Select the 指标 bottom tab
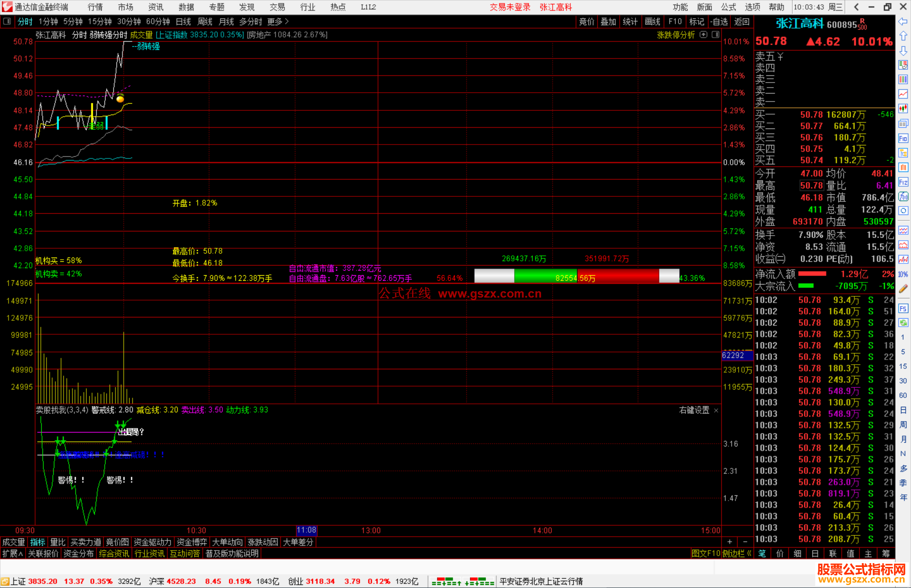Viewport: 911px width, 588px height. click(x=38, y=542)
